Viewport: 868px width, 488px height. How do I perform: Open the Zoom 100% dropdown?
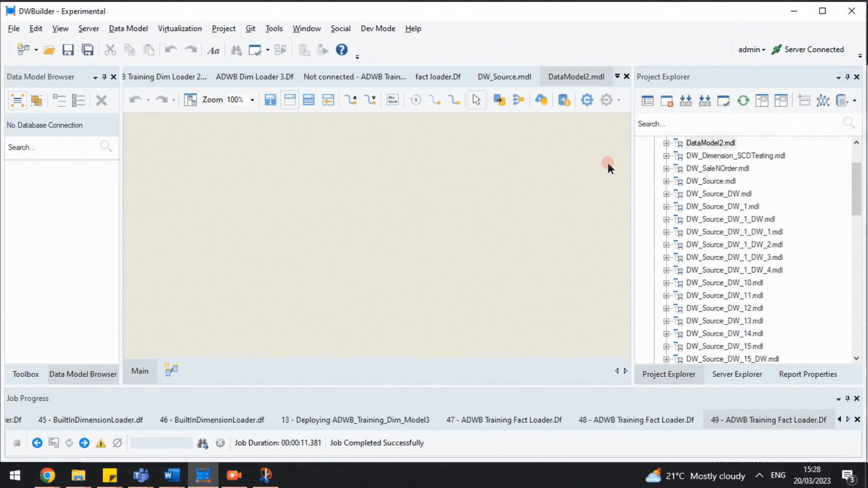click(252, 100)
